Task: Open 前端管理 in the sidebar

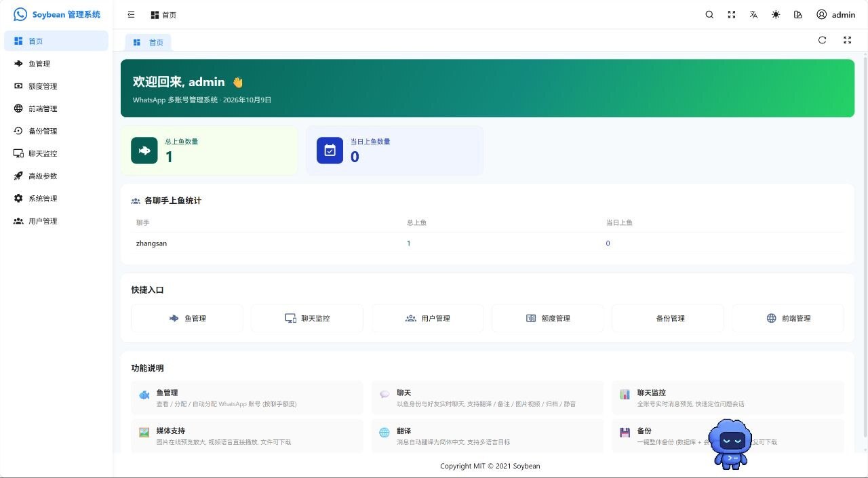Action: (x=56, y=108)
